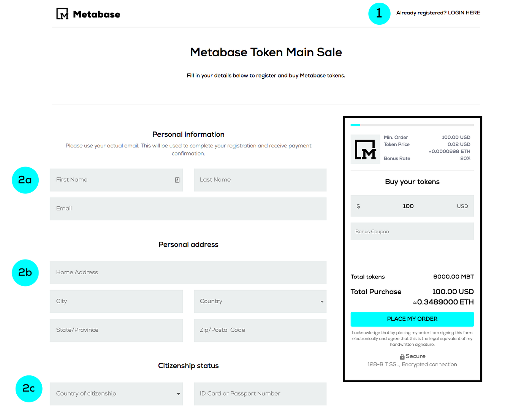
Task: Click the USD amount field showing 100
Action: coord(412,206)
